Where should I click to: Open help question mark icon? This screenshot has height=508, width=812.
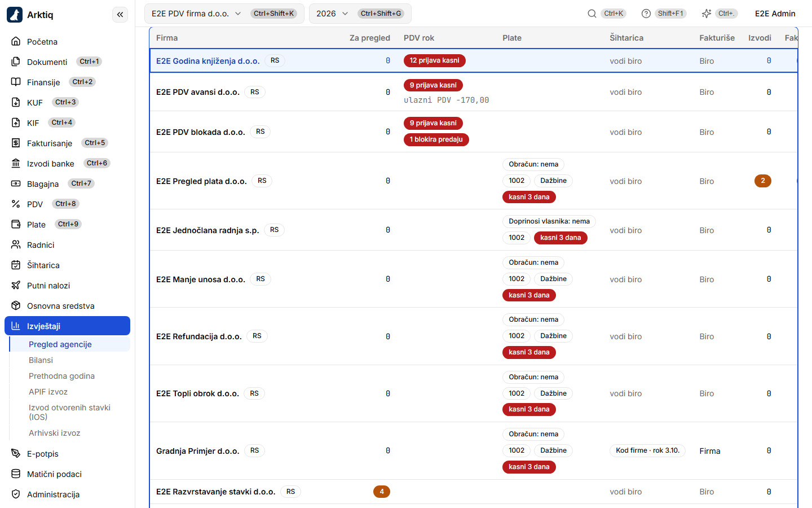click(646, 14)
